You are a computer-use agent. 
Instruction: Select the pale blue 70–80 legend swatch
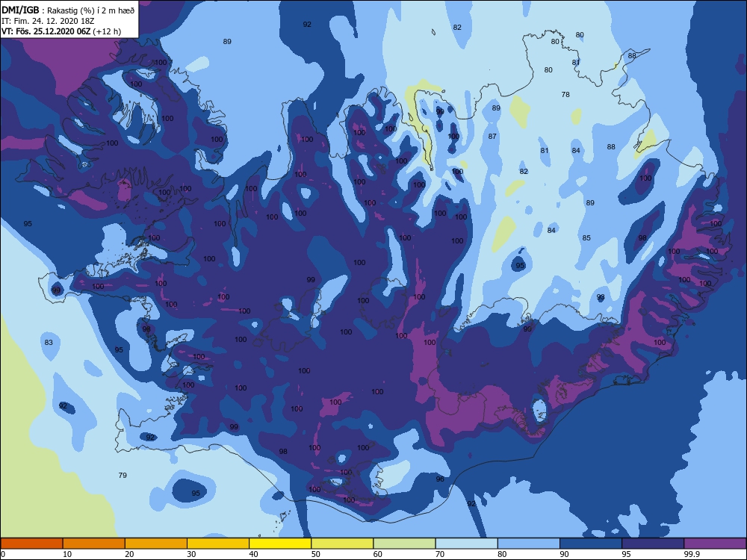click(x=466, y=544)
